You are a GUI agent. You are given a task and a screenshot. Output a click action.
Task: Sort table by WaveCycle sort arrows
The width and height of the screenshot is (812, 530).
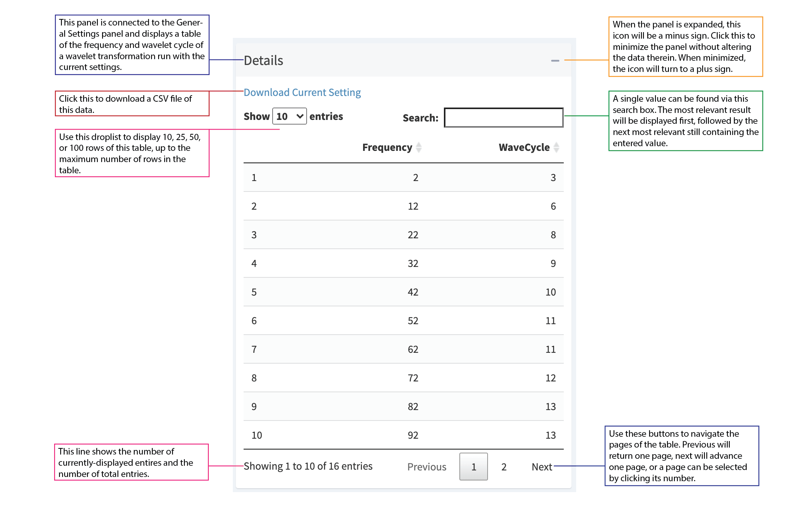(x=556, y=147)
